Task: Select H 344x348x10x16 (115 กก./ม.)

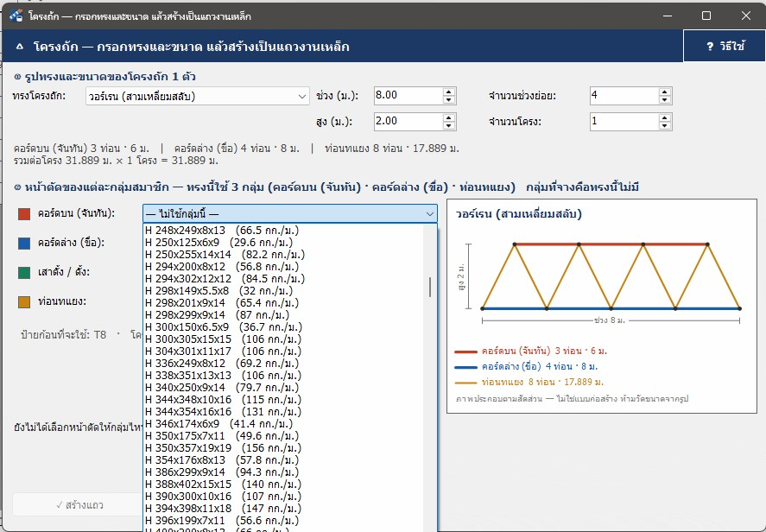Action: point(283,400)
